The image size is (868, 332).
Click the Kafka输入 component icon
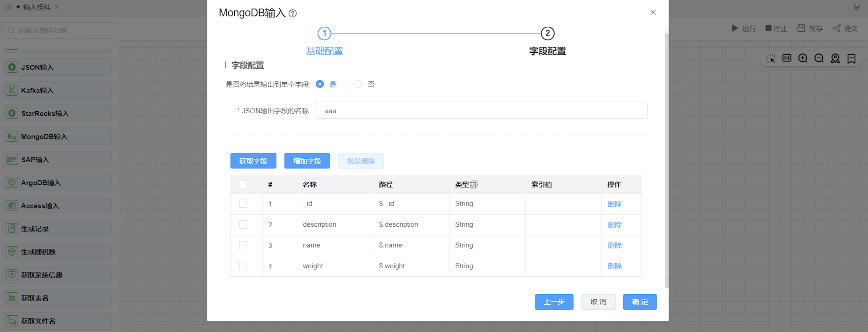[x=12, y=90]
